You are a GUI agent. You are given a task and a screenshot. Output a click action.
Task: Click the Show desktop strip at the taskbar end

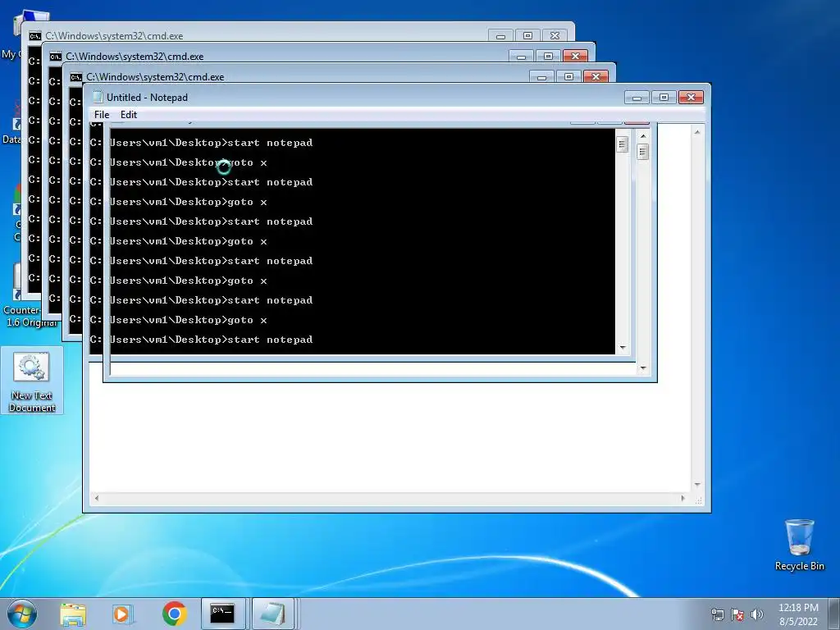click(834, 614)
